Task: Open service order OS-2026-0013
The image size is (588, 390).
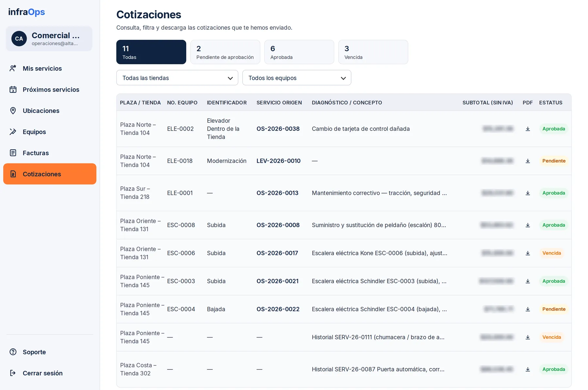Action: (x=277, y=193)
